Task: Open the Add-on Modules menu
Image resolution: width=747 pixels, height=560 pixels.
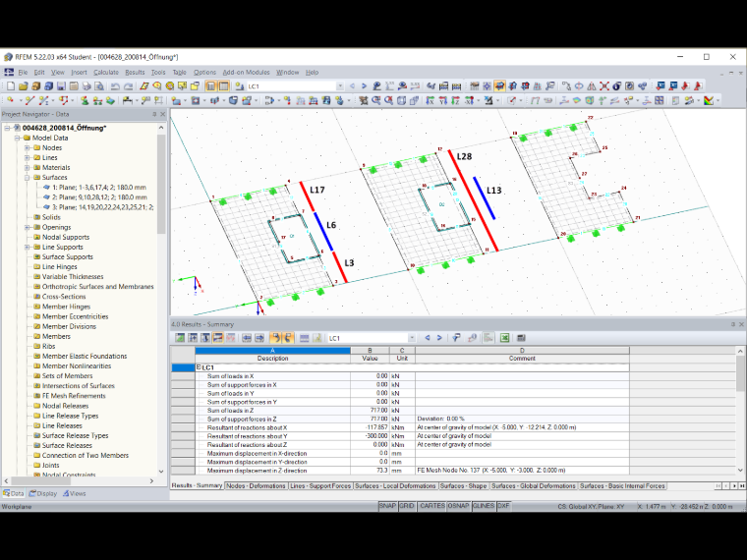Action: point(247,73)
